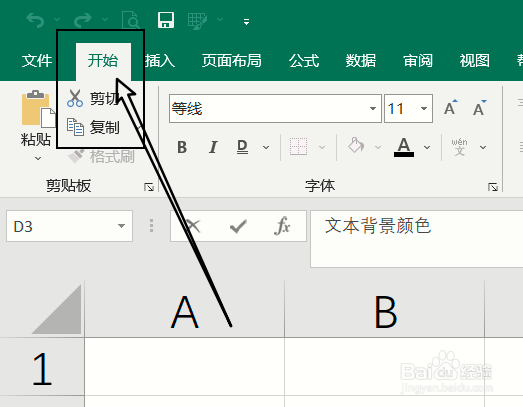The image size is (523, 407).
Task: Open underline style dropdown arrow
Action: tap(266, 147)
